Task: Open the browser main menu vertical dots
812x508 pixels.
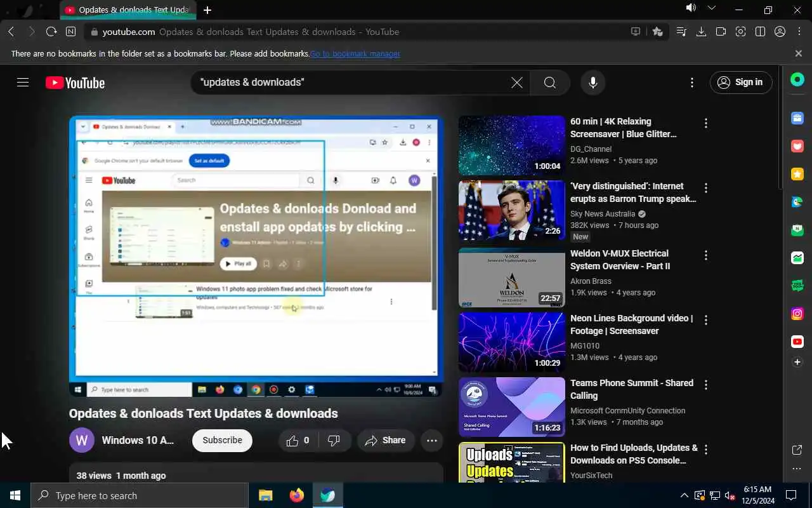Action: click(798, 32)
